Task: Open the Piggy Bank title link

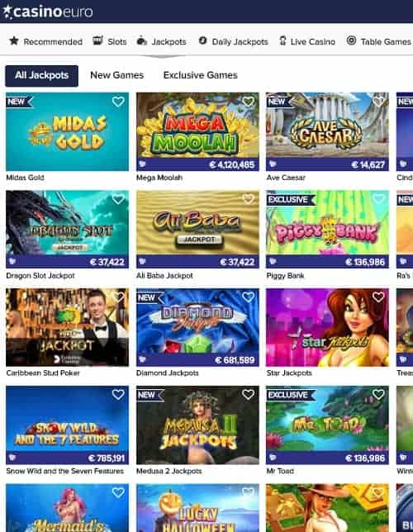Action: 285,276
